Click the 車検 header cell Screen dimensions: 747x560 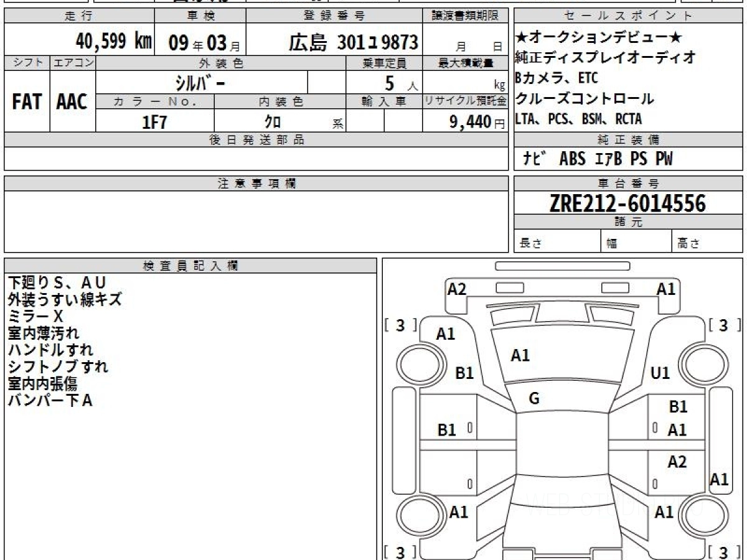pyautogui.click(x=200, y=16)
